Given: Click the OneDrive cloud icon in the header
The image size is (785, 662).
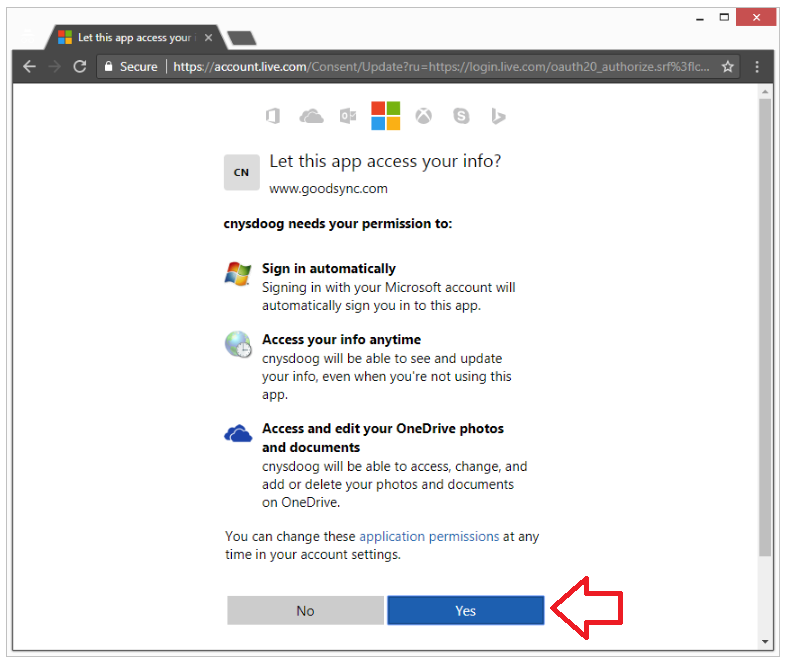Looking at the screenshot, I should pyautogui.click(x=311, y=116).
